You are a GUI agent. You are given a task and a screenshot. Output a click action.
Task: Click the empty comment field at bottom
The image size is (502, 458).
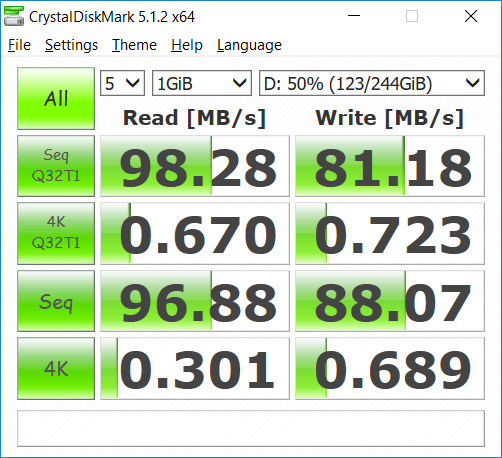pos(251,428)
